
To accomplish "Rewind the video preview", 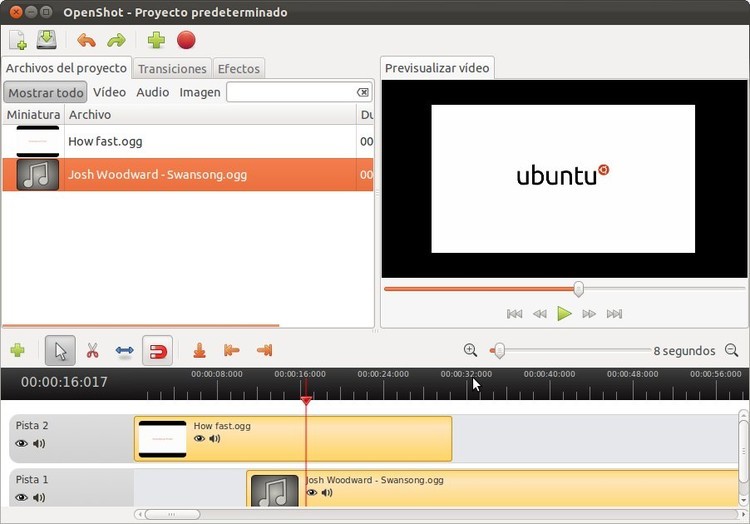I will point(540,314).
